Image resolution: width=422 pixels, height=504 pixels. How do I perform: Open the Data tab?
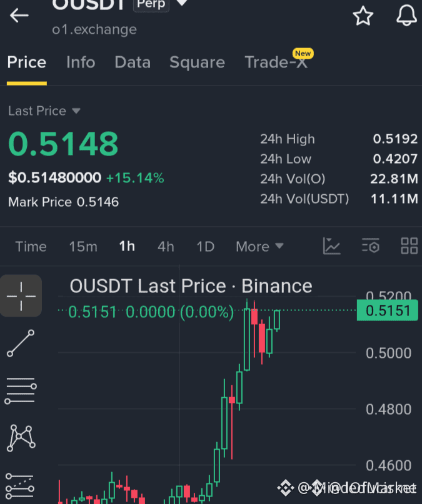133,62
